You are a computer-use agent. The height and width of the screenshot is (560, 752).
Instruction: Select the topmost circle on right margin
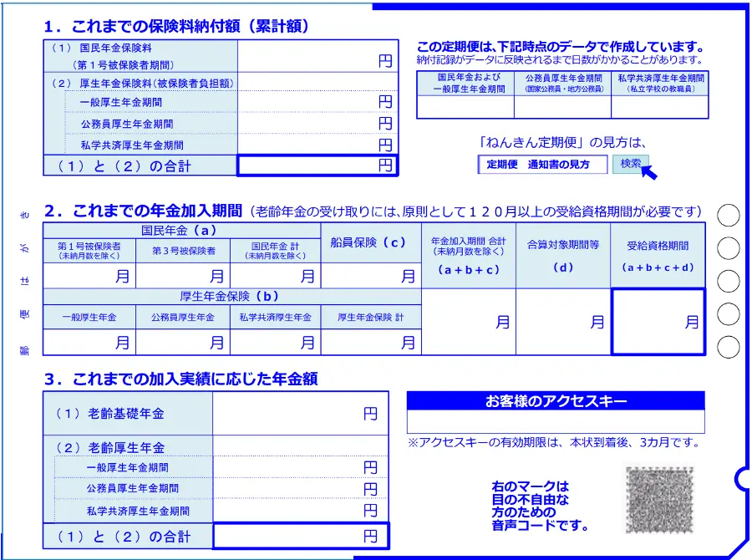click(x=729, y=216)
